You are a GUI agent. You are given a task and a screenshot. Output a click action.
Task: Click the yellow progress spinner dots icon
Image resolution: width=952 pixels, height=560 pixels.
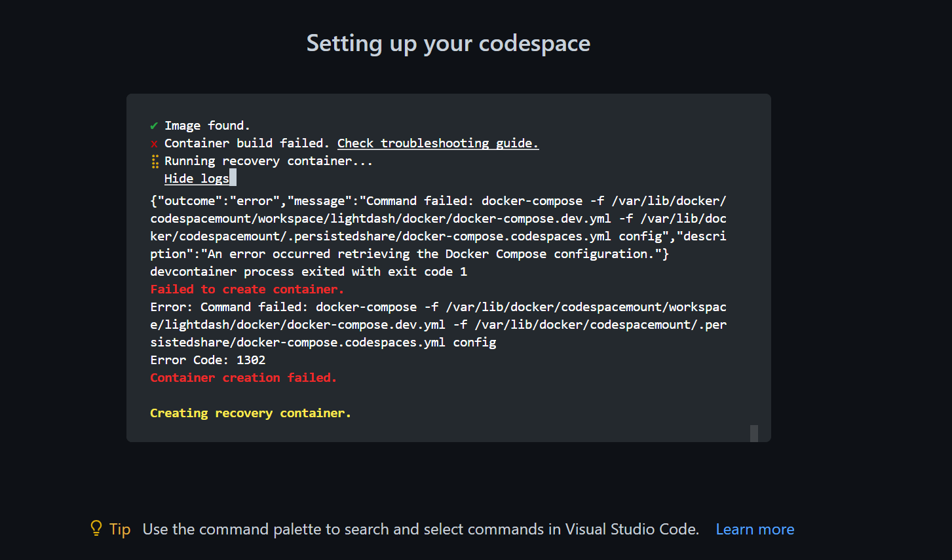pyautogui.click(x=154, y=160)
